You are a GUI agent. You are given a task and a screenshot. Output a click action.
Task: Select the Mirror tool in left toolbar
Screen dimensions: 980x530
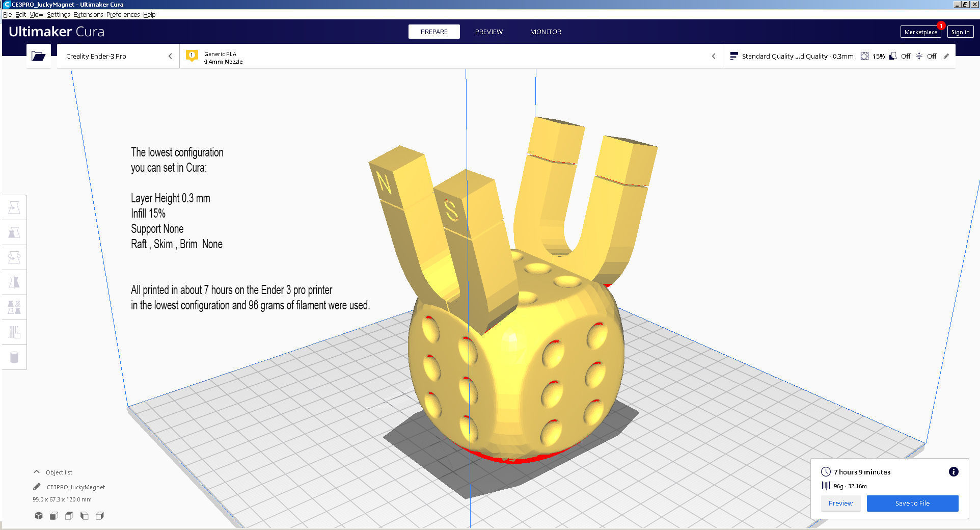[14, 282]
